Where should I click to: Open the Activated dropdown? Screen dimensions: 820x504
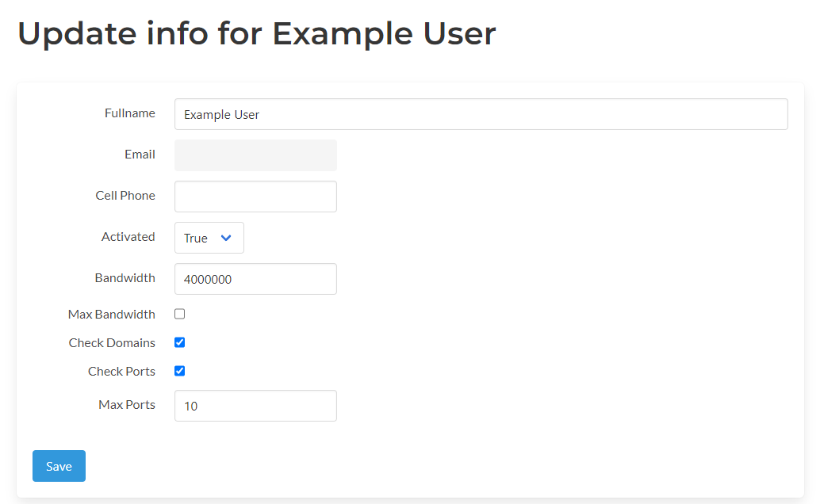[209, 237]
